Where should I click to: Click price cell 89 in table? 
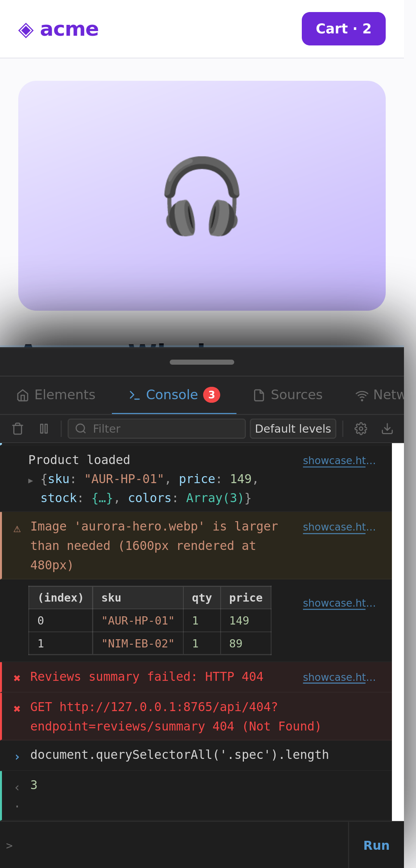pos(246,644)
